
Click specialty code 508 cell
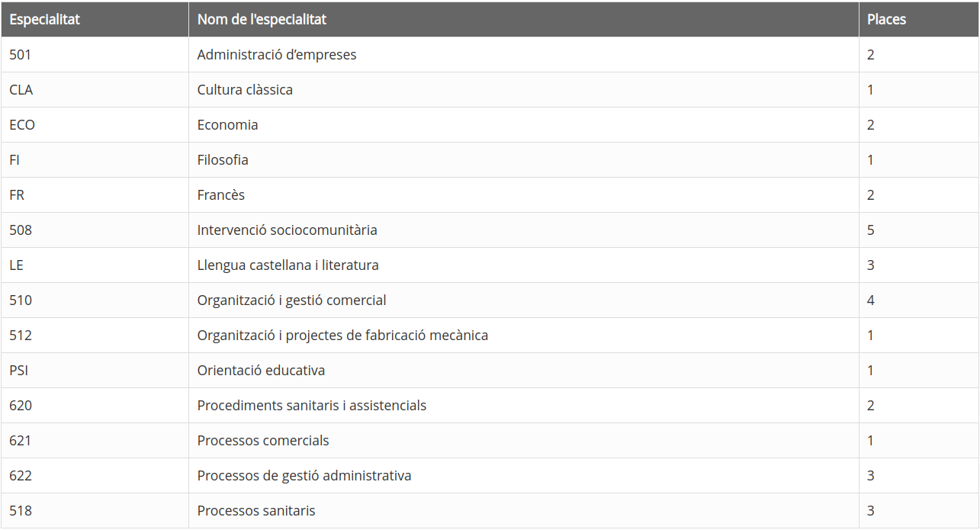pos(95,230)
